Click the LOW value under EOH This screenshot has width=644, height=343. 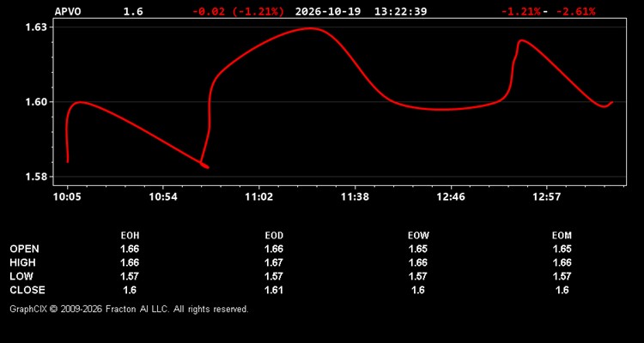(x=130, y=276)
